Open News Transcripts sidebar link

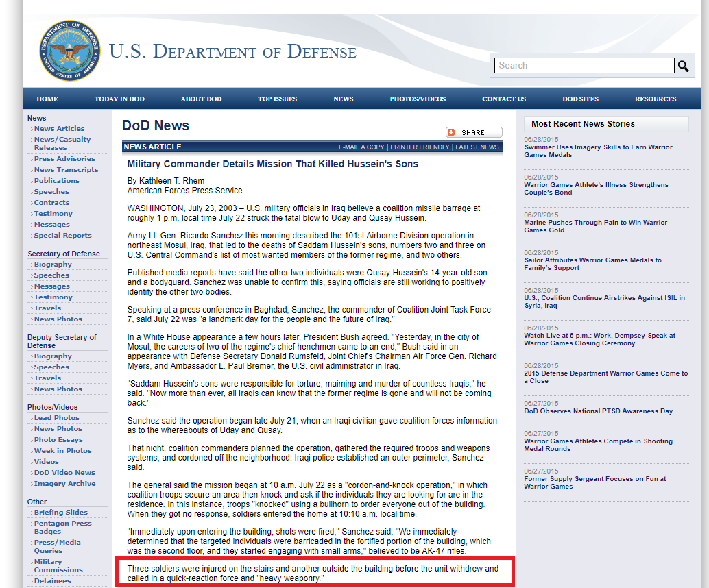pyautogui.click(x=66, y=169)
